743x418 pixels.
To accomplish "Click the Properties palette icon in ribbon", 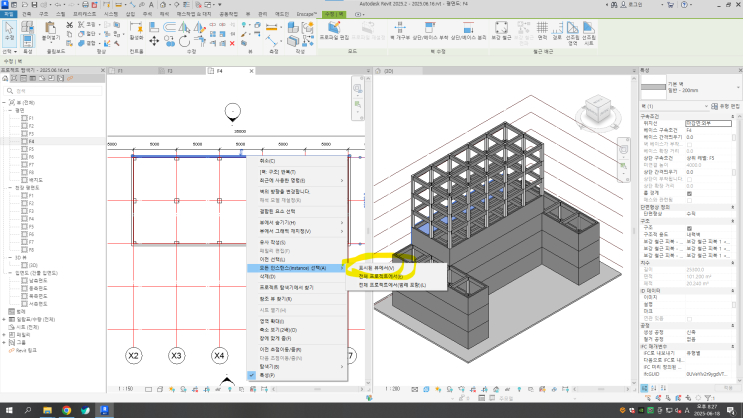I will click(27, 41).
